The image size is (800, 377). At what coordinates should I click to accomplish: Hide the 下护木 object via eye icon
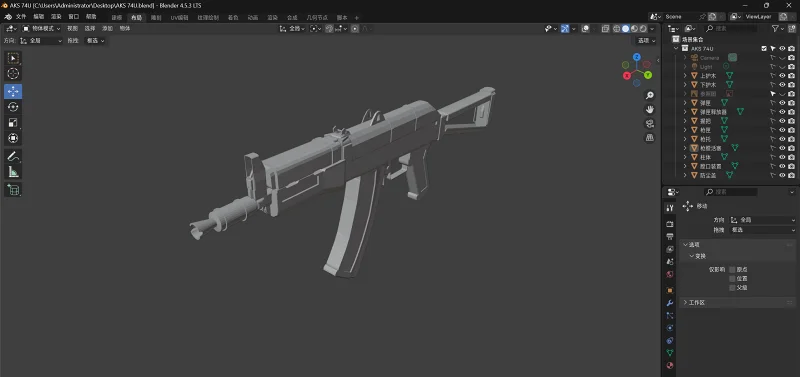coord(782,85)
